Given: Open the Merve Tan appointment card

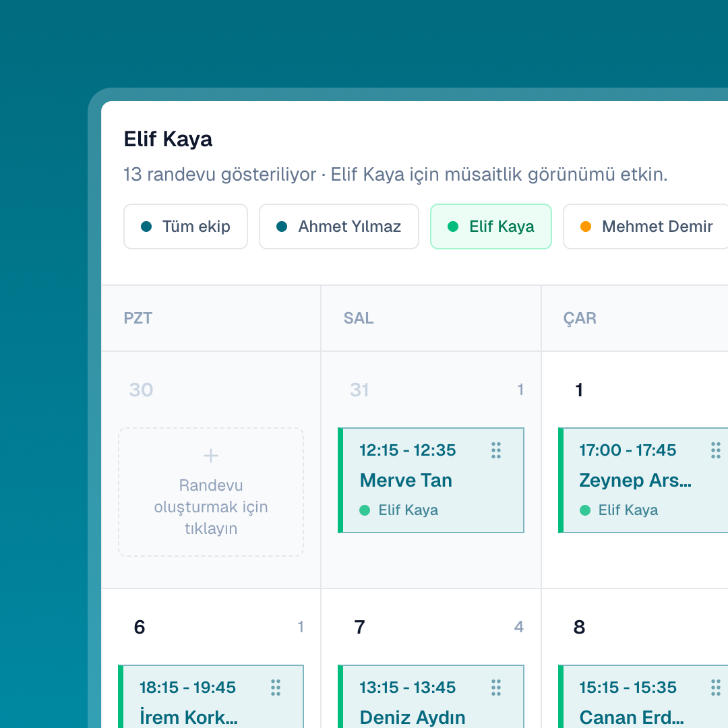Looking at the screenshot, I should point(431,480).
